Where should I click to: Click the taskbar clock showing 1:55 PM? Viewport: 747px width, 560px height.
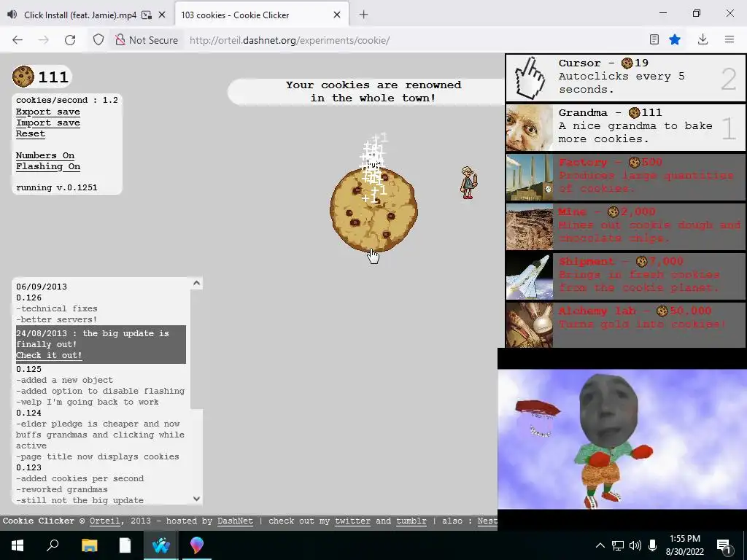[x=684, y=545]
